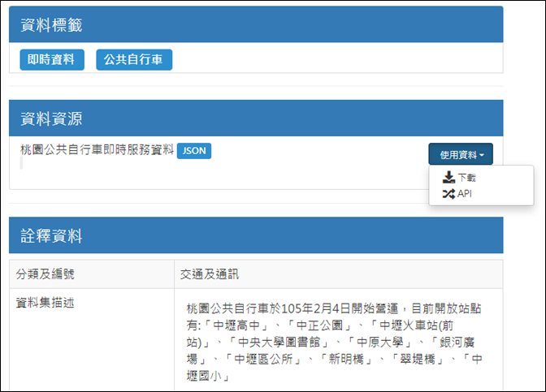Click the 資料標籤 section header
The height and width of the screenshot is (392, 546).
pyautogui.click(x=256, y=24)
